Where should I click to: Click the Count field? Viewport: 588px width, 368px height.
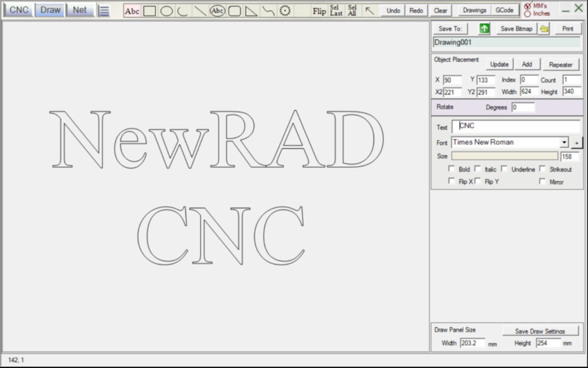pyautogui.click(x=572, y=80)
